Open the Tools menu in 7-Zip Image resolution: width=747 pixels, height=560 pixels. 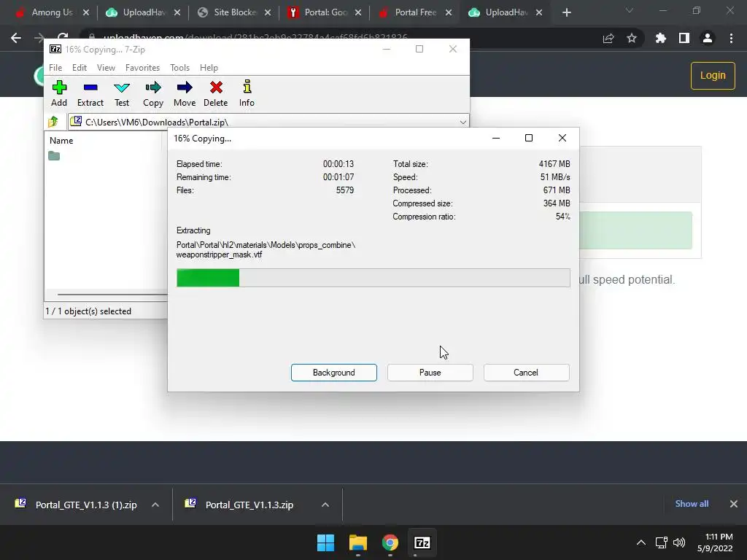coord(179,68)
